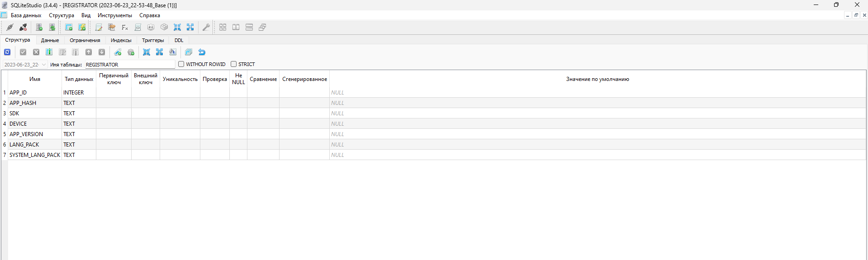Click the add database icon

click(x=39, y=28)
